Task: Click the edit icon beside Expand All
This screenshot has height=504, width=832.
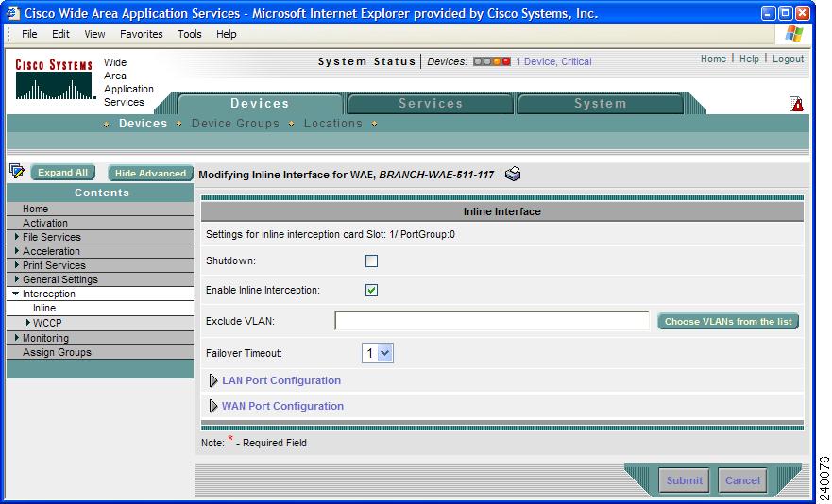Action: coord(17,171)
